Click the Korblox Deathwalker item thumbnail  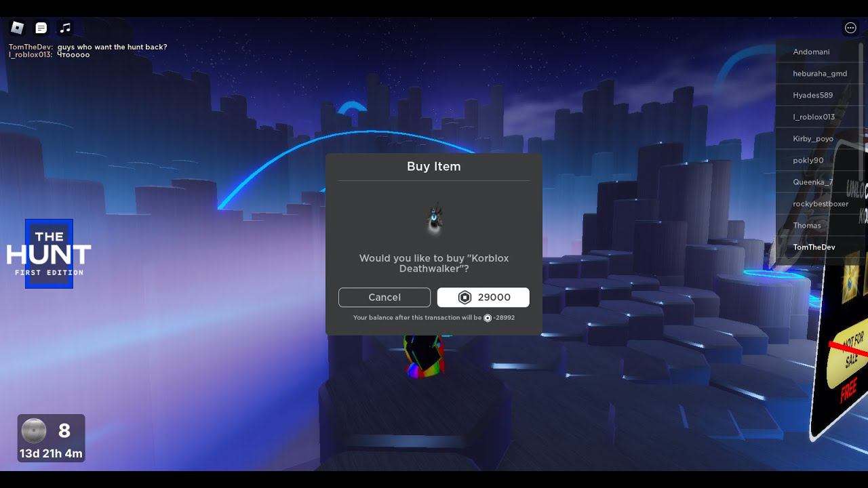[x=434, y=218]
